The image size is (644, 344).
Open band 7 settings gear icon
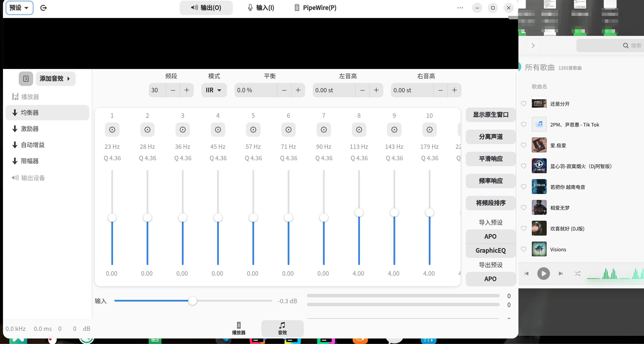click(x=324, y=130)
